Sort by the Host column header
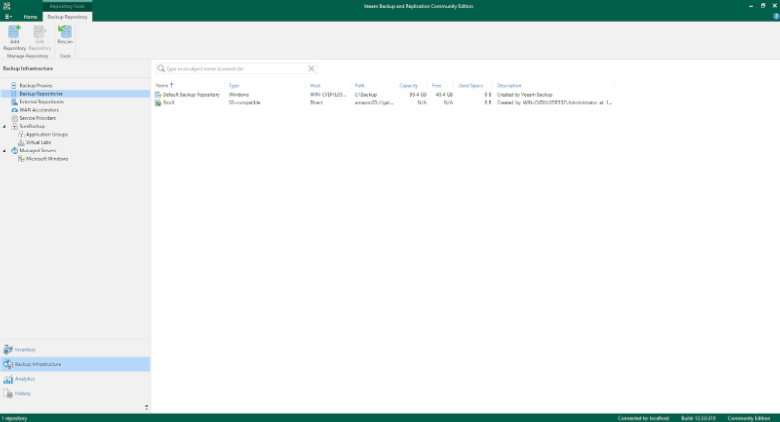 pos(315,86)
